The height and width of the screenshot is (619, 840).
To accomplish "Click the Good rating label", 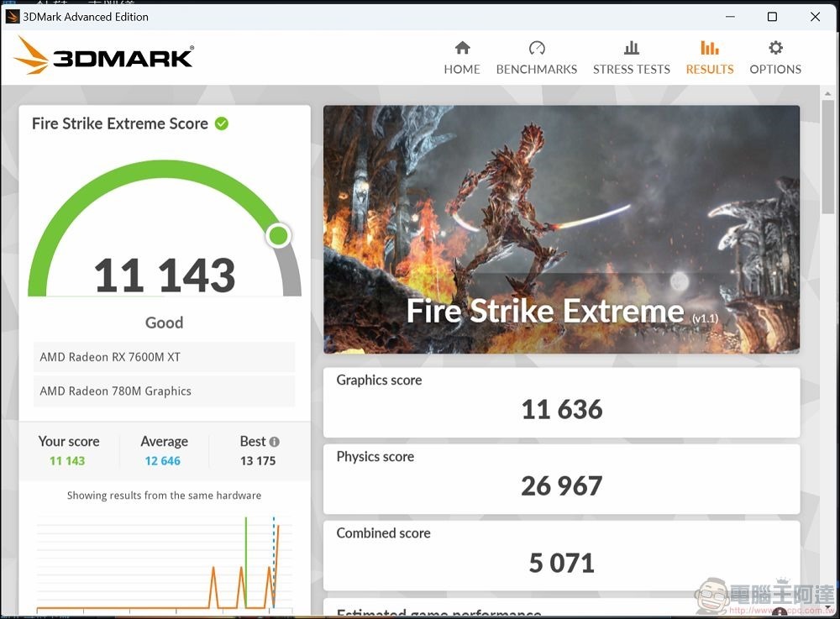I will click(164, 323).
